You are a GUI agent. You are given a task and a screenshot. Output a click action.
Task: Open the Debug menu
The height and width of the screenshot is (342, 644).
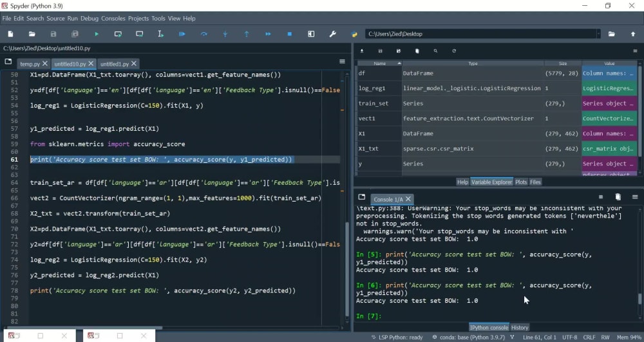pos(89,19)
